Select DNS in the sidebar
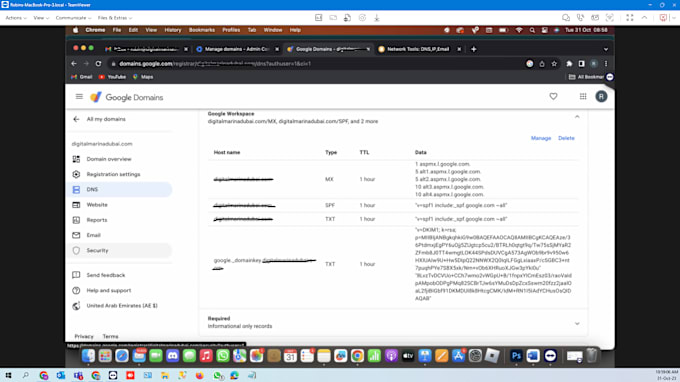Image resolution: width=680 pixels, height=382 pixels. tap(120, 189)
